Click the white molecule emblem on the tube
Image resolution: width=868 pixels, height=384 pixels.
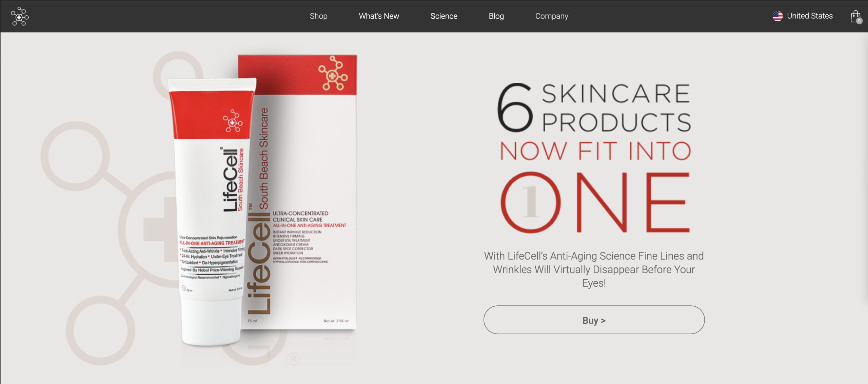233,121
